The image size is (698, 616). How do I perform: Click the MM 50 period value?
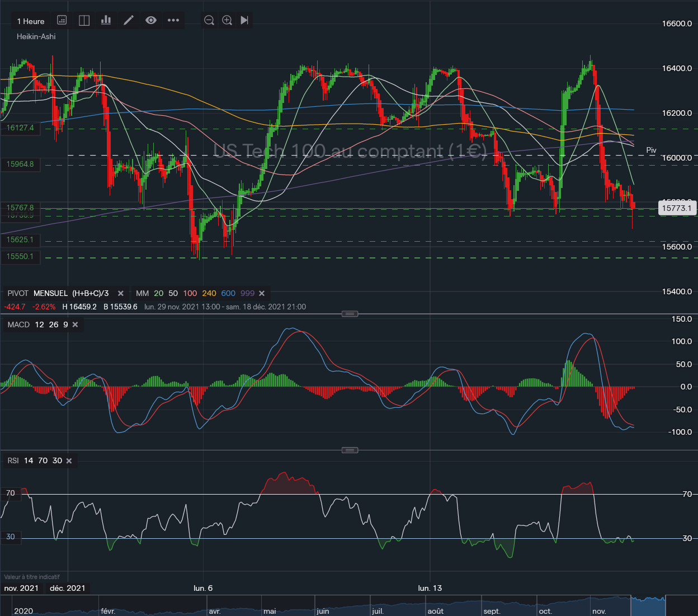[173, 293]
